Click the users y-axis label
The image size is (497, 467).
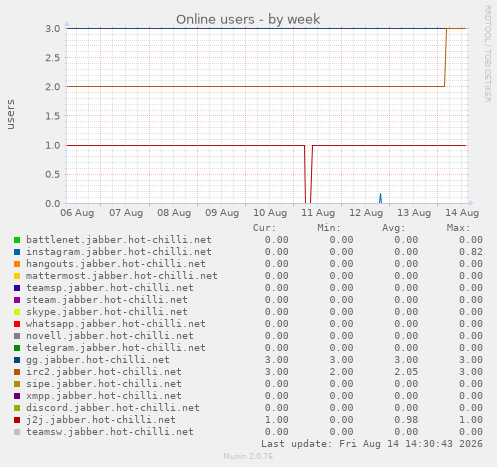click(10, 114)
